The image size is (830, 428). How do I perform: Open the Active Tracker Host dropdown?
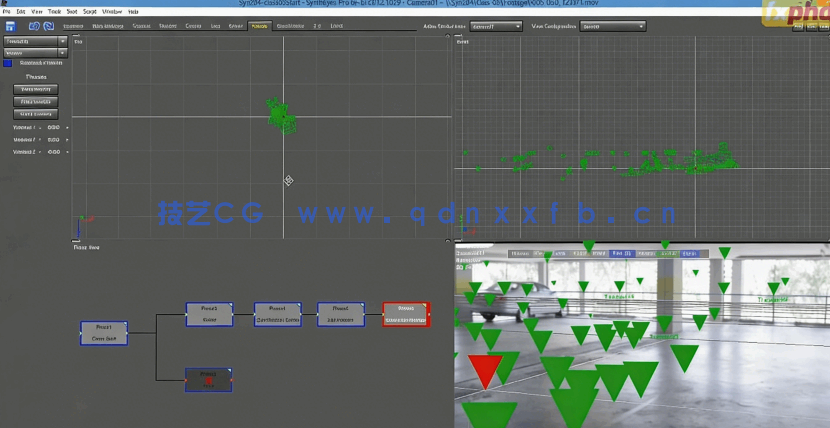pos(494,25)
